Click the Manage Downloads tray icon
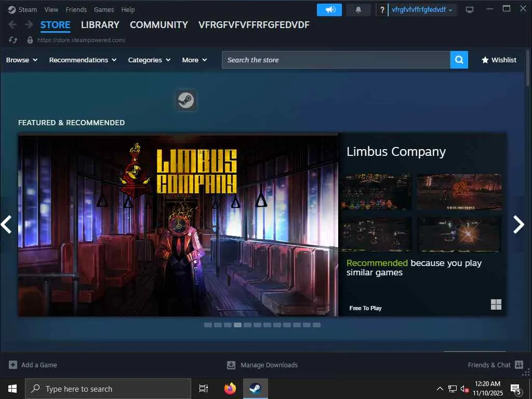 coord(231,365)
